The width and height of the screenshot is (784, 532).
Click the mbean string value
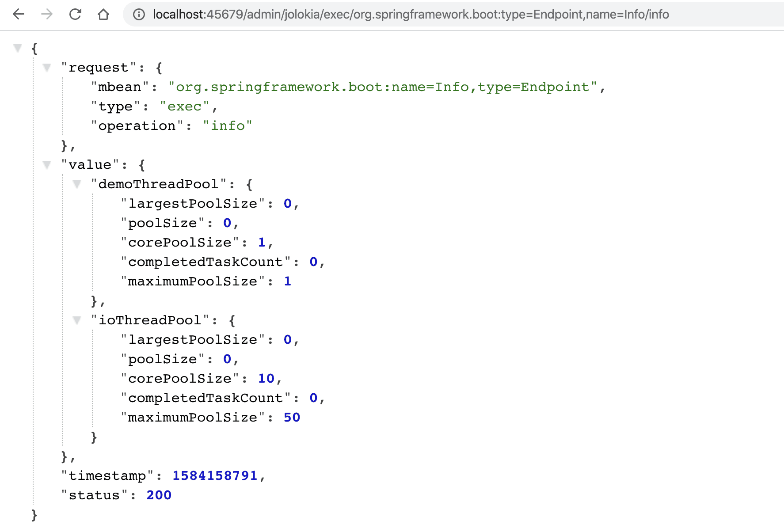click(x=382, y=87)
